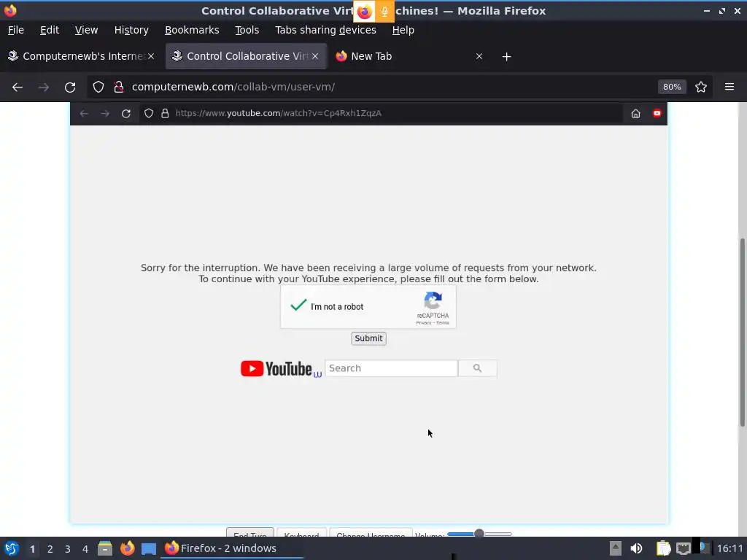Viewport: 747px width, 560px height.
Task: Click the 16:11 clock in the taskbar
Action: 729,548
